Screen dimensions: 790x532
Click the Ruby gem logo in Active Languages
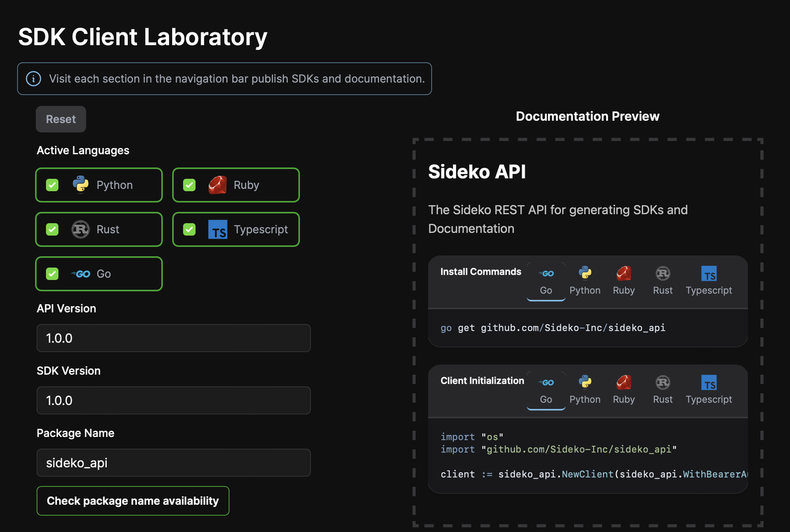click(217, 185)
